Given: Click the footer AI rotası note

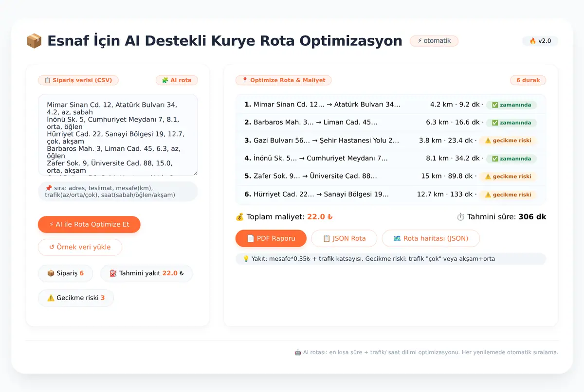Looking at the screenshot, I should point(426,352).
